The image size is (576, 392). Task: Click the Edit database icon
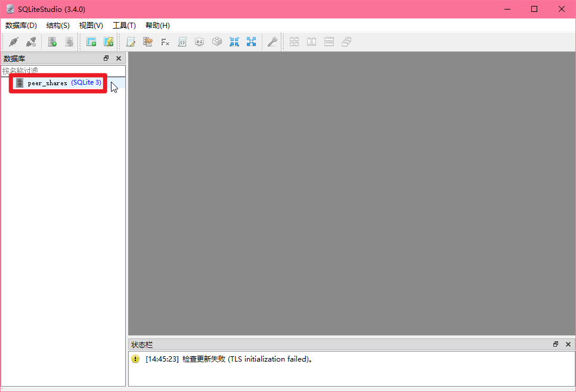point(69,42)
